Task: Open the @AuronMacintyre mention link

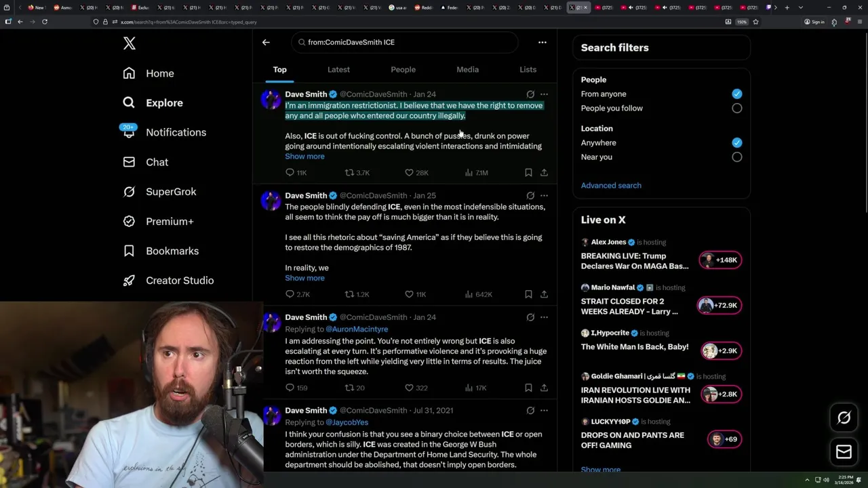Action: [357, 329]
